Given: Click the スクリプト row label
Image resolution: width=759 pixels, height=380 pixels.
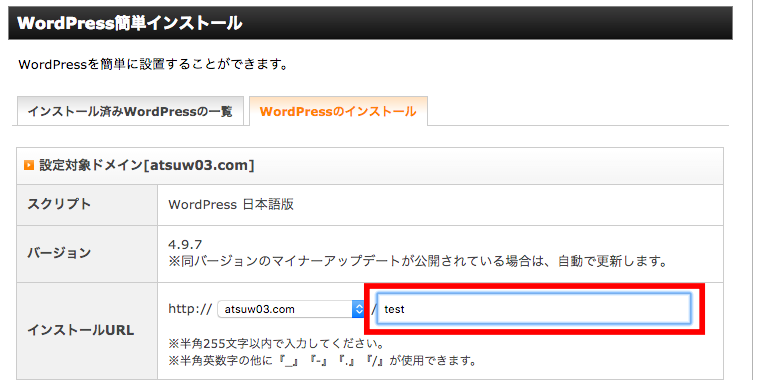Looking at the screenshot, I should [x=59, y=204].
